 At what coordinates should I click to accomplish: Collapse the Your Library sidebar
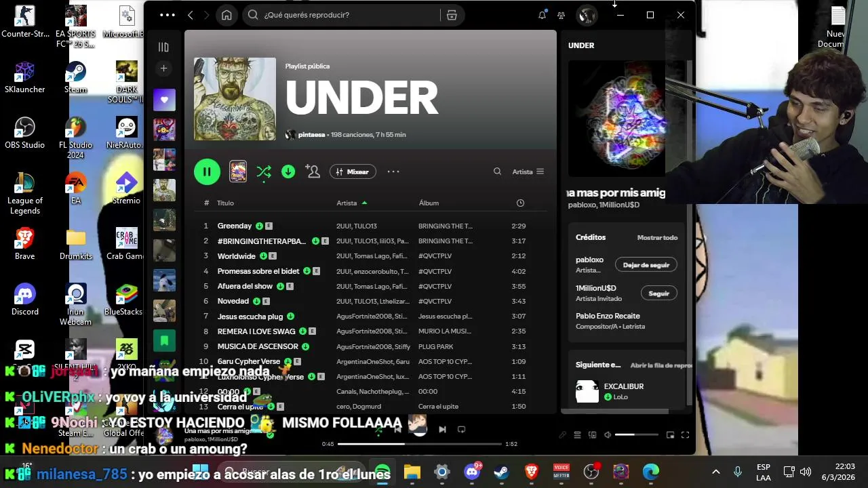163,47
